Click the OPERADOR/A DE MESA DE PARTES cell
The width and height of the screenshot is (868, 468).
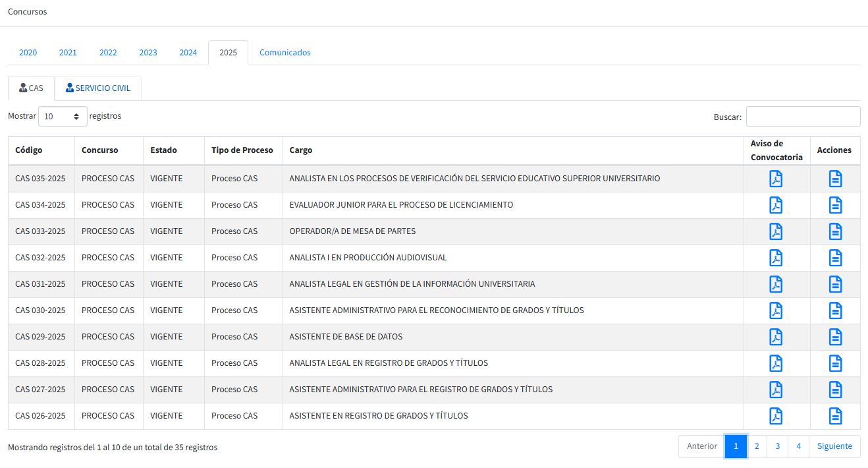pos(513,231)
